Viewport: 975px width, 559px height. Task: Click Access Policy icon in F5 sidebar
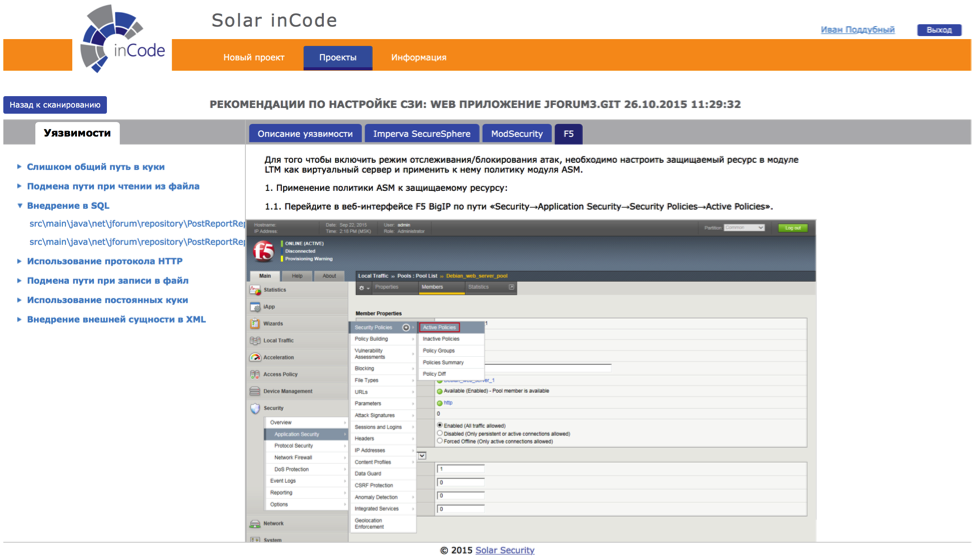255,374
